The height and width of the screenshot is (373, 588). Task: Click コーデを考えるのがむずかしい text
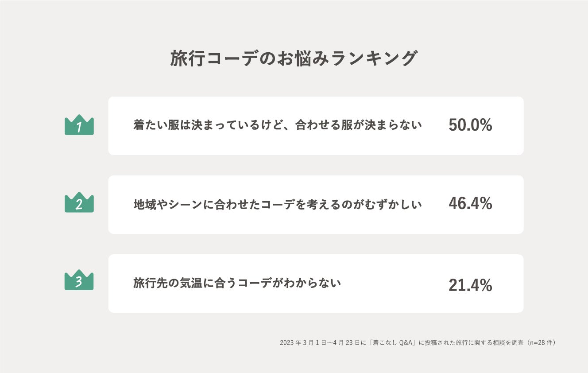tap(341, 205)
